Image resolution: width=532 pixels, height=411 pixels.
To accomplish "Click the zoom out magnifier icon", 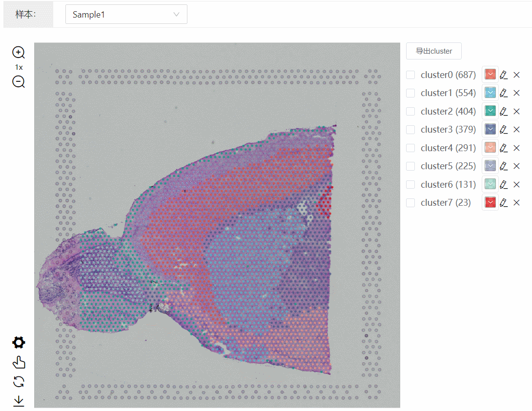I will coord(19,82).
